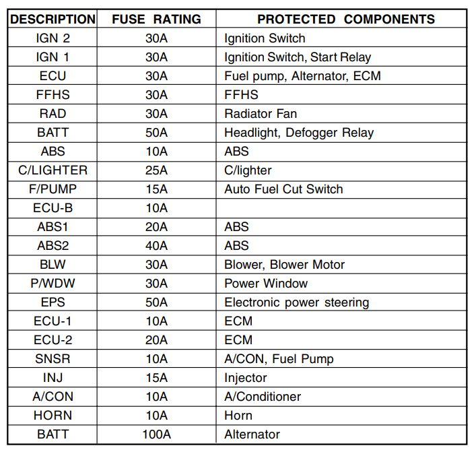Select the IGN 2 description cell
This screenshot has width=476, height=452.
tap(53, 38)
